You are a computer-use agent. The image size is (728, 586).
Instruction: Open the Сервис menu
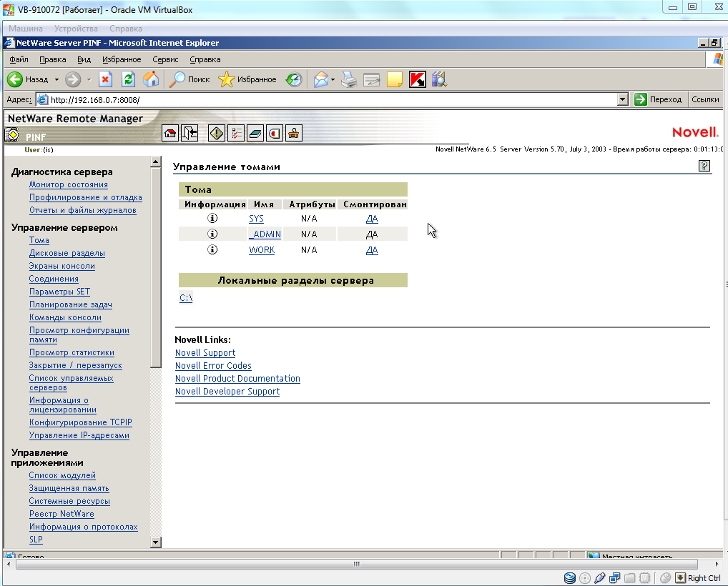pos(165,59)
